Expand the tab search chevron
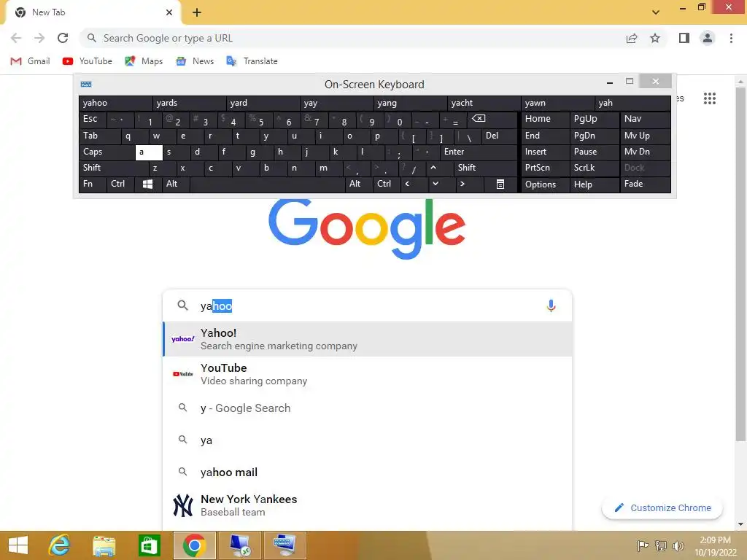 tap(656, 12)
